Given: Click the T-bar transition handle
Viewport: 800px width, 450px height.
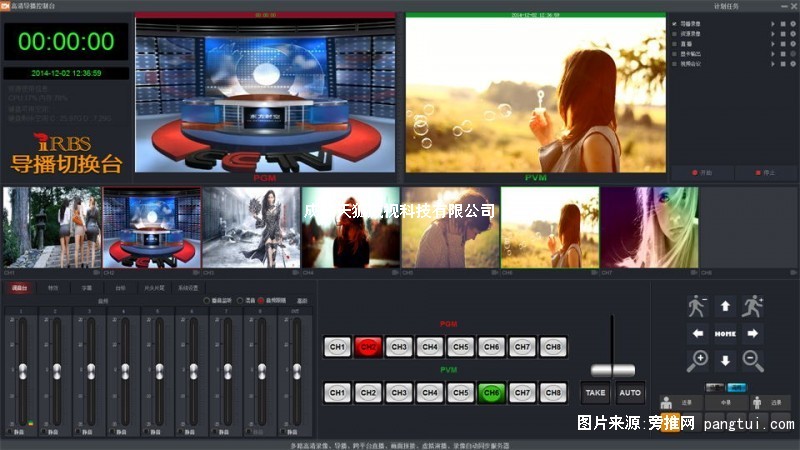Looking at the screenshot, I should 613,370.
